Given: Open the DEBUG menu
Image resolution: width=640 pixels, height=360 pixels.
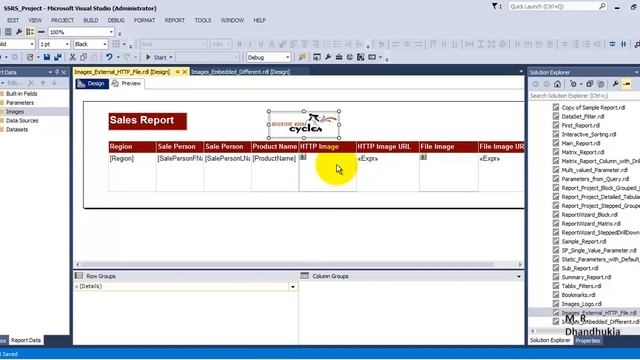Looking at the screenshot, I should 116,20.
